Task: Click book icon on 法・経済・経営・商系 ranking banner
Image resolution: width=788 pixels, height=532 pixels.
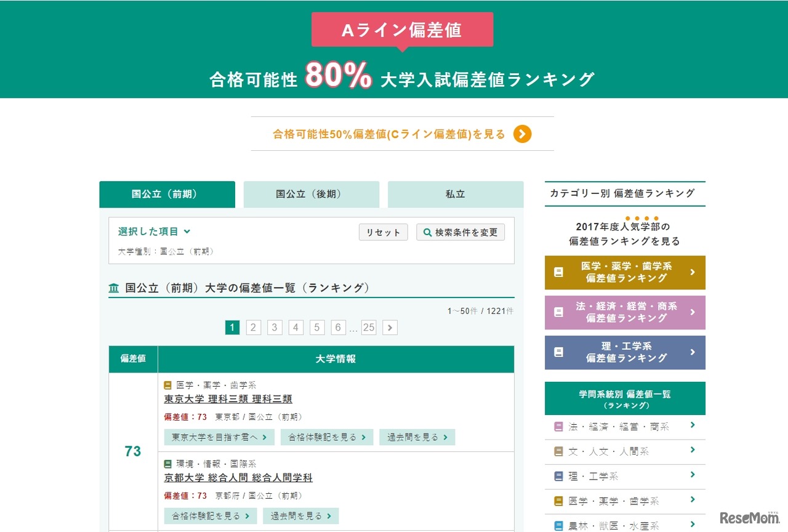Action: 558,312
